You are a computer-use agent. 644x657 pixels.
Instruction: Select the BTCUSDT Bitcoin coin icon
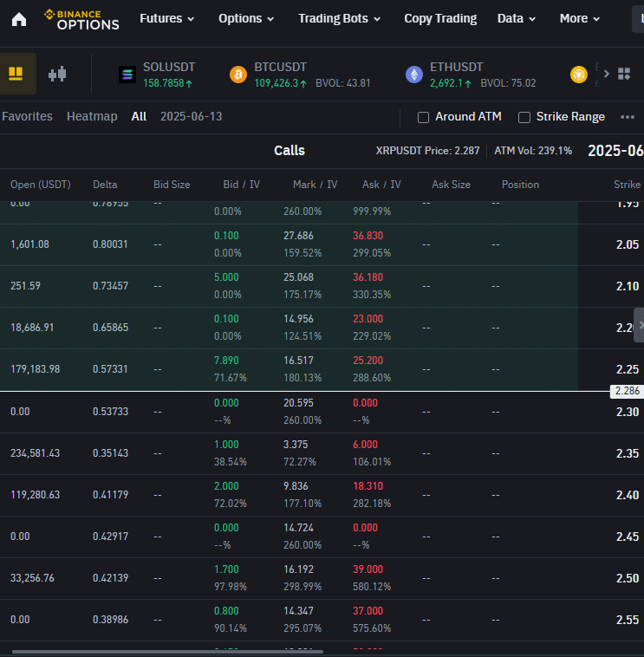click(x=238, y=75)
